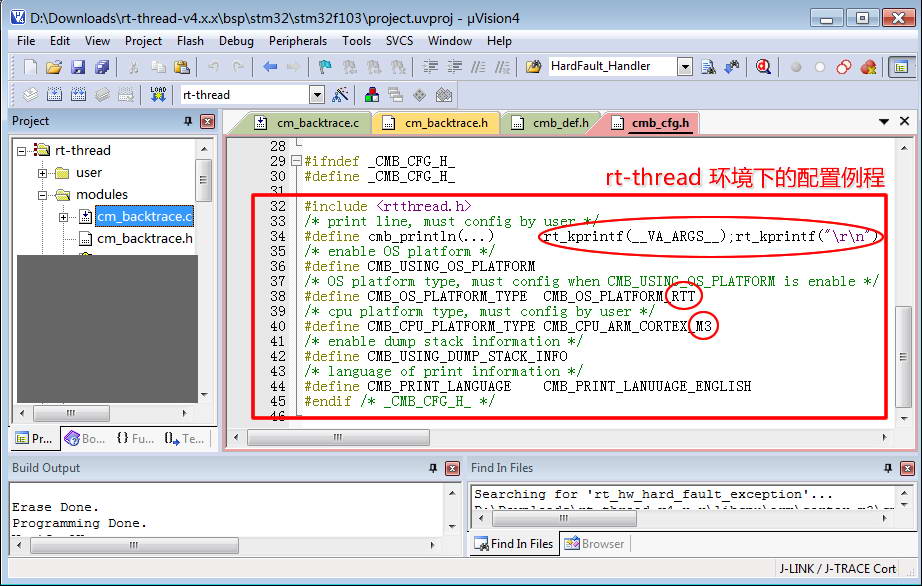The height and width of the screenshot is (586, 922).
Task: Click the editor horizontal scrollbar
Action: 560,438
